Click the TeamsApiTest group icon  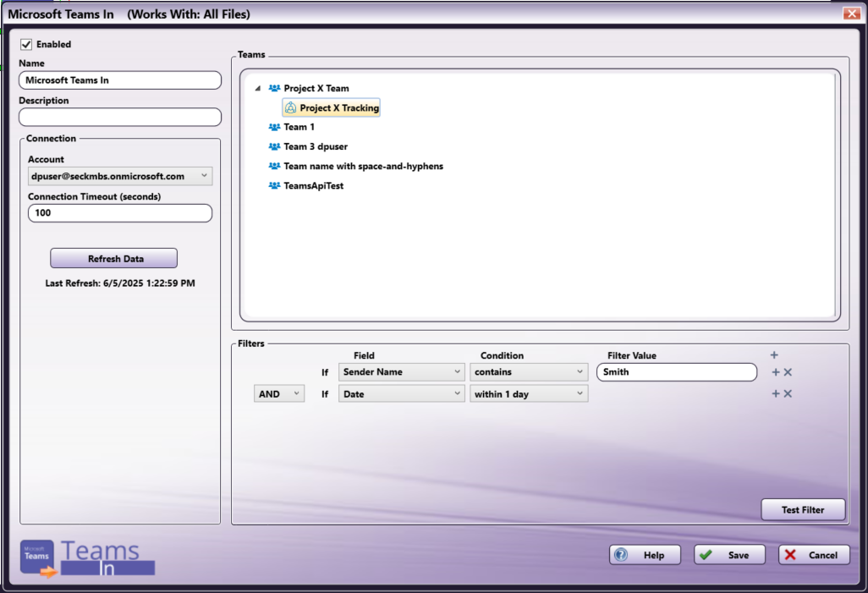pyautogui.click(x=274, y=185)
